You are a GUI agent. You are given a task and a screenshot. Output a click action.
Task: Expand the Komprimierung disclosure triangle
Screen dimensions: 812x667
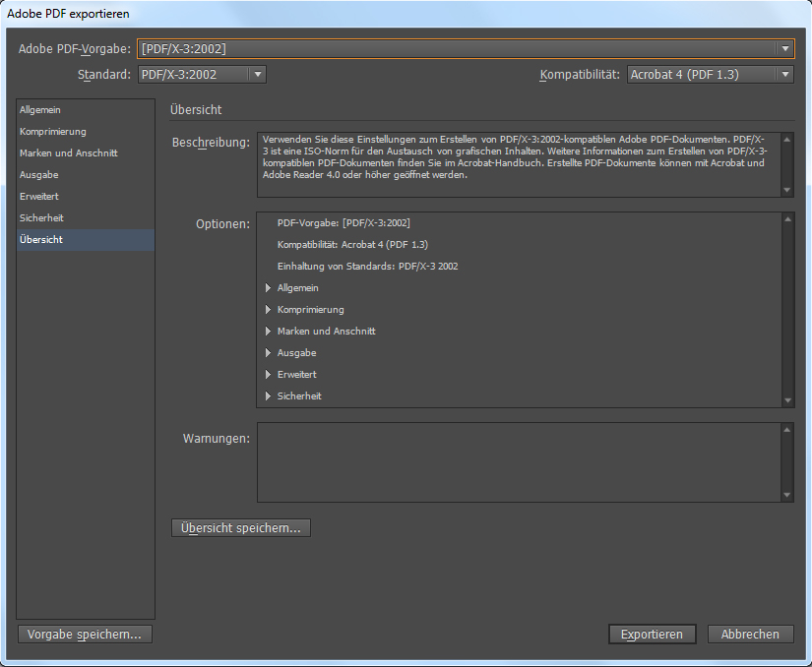click(x=268, y=310)
